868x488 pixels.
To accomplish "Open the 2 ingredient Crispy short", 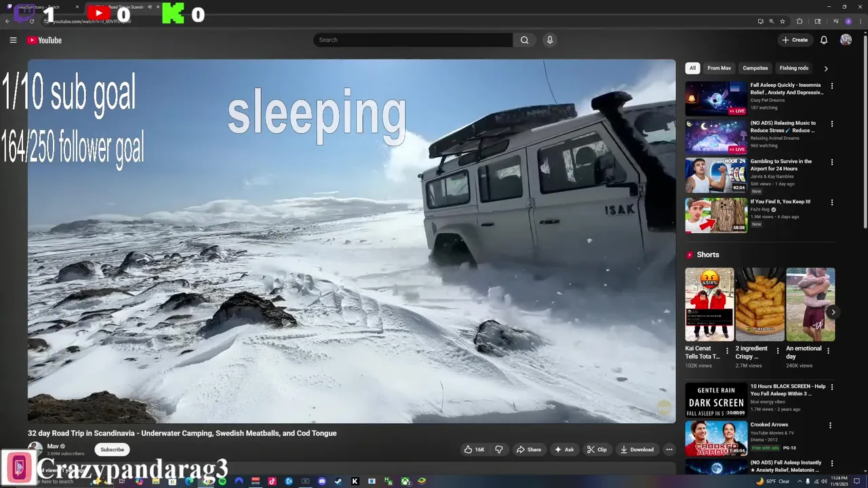I will pyautogui.click(x=760, y=304).
